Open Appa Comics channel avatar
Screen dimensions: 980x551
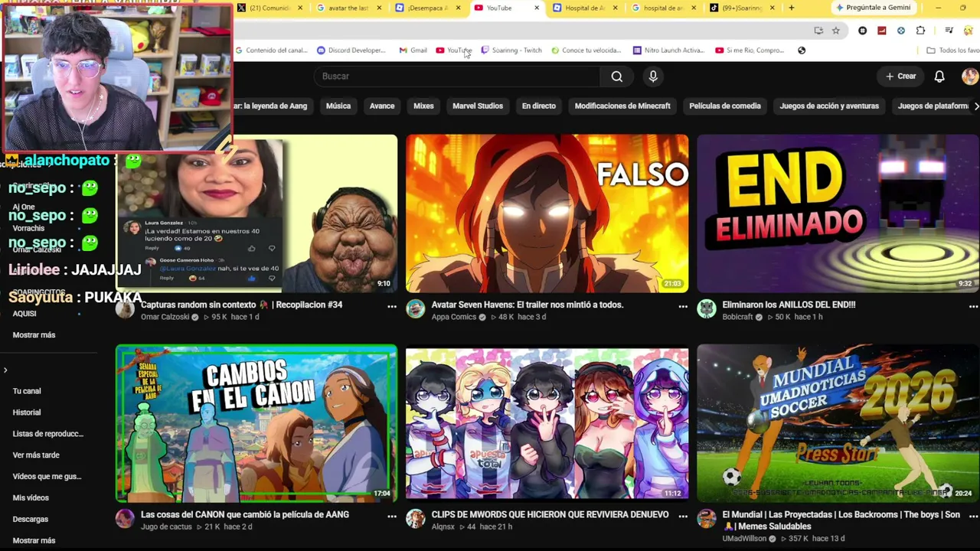416,309
